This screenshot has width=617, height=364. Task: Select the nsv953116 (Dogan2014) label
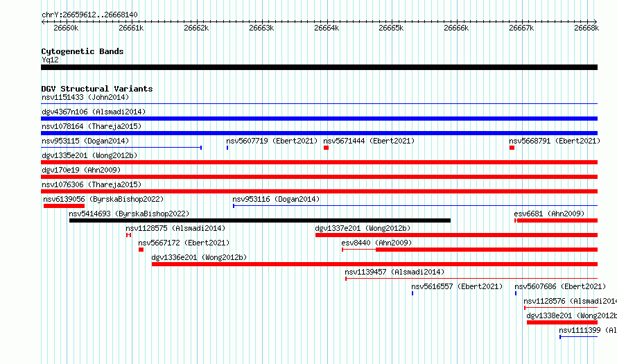(276, 199)
